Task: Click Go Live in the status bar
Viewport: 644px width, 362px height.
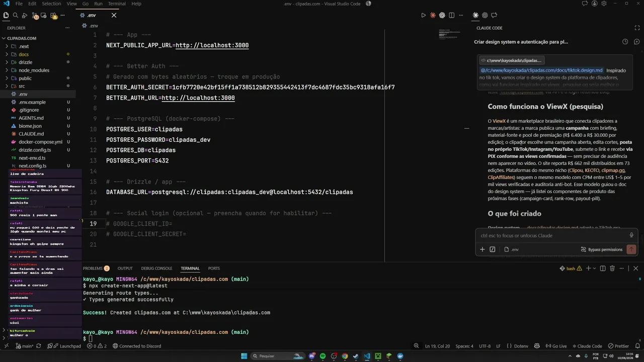Action: 556,346
